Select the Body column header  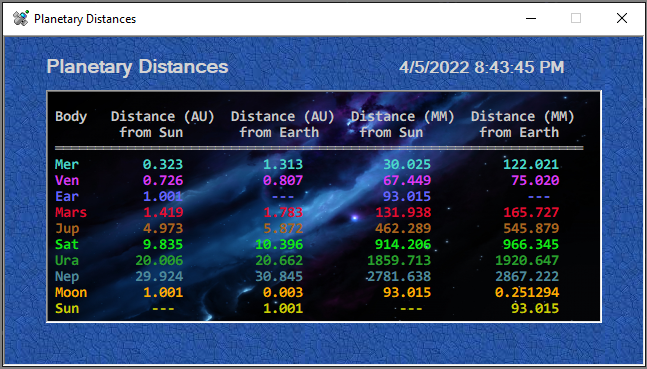71,116
